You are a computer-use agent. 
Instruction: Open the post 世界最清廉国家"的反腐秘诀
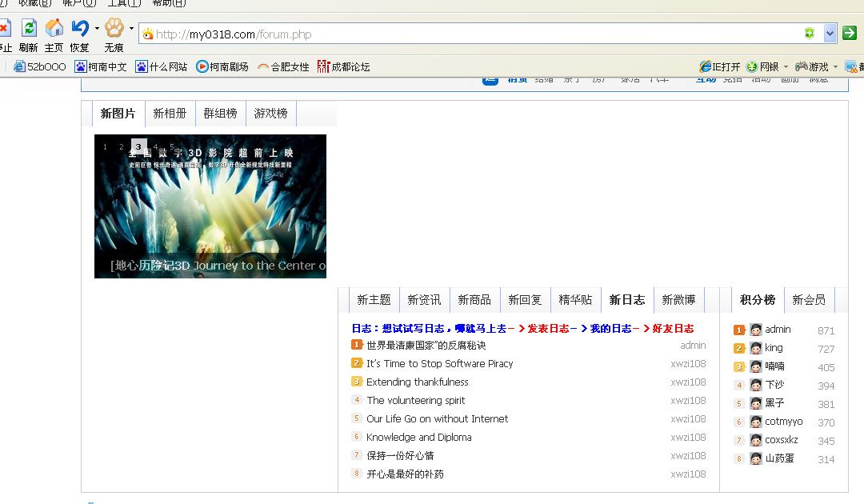click(x=426, y=346)
